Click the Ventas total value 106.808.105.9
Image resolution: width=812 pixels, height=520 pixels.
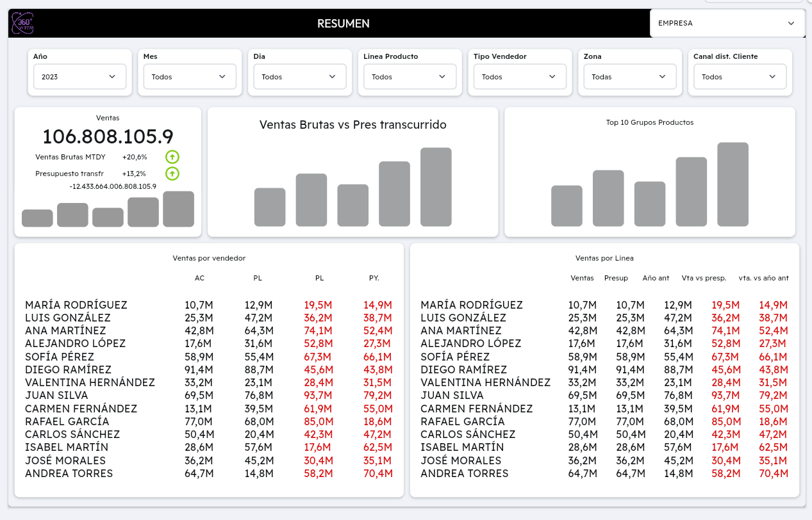[x=108, y=136]
